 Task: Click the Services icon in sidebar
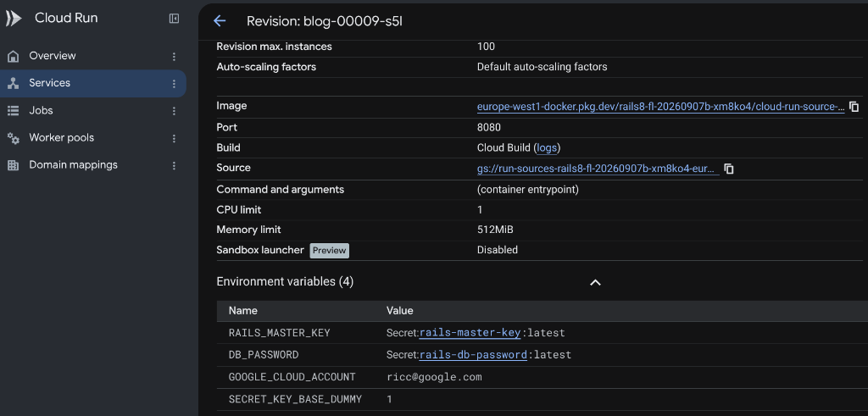tap(14, 83)
